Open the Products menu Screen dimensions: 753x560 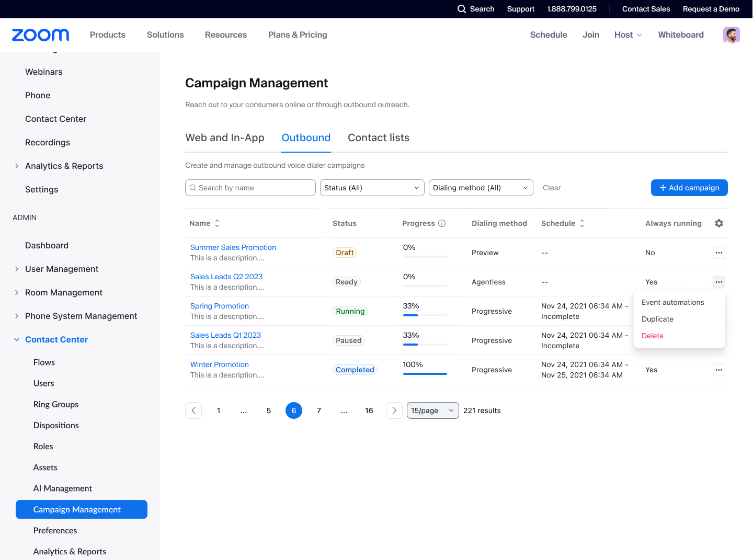tap(108, 35)
